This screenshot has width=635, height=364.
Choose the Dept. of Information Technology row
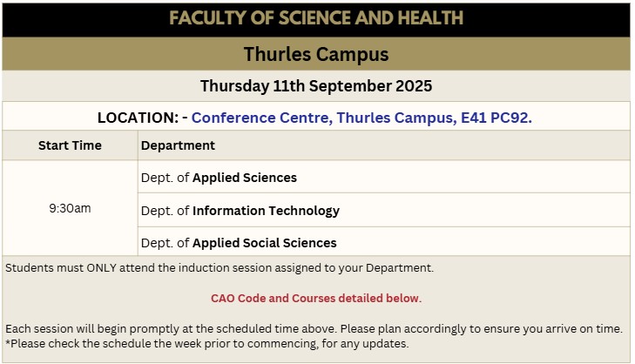[x=240, y=211]
